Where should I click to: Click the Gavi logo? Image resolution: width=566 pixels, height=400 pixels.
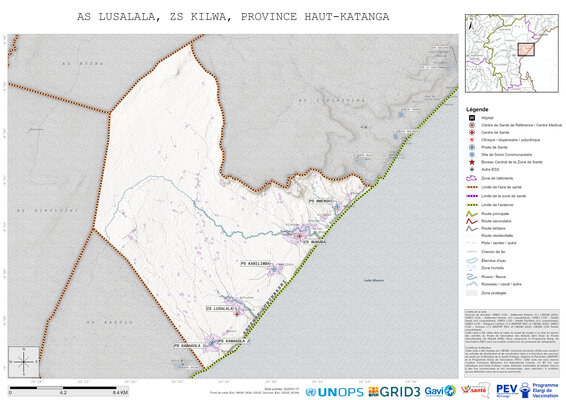coord(440,391)
